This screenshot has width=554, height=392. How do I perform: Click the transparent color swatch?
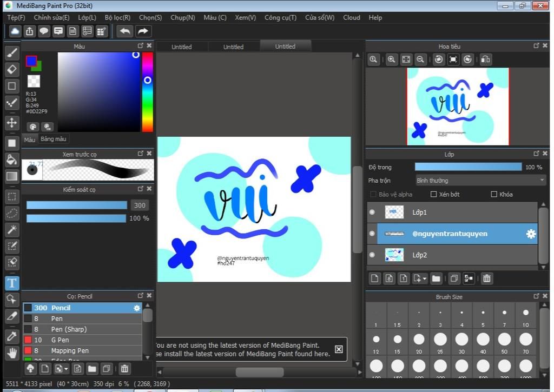coord(34,81)
